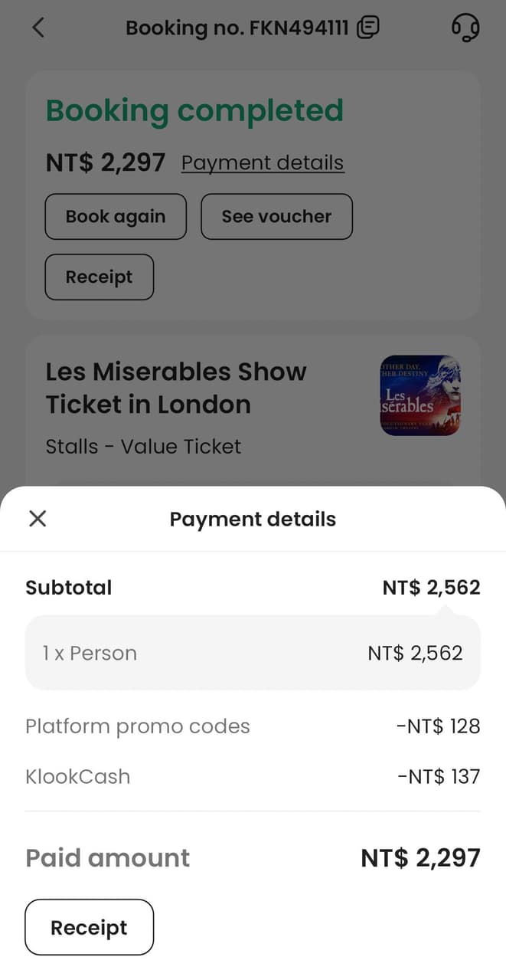Close the Payment details sheet

click(38, 519)
